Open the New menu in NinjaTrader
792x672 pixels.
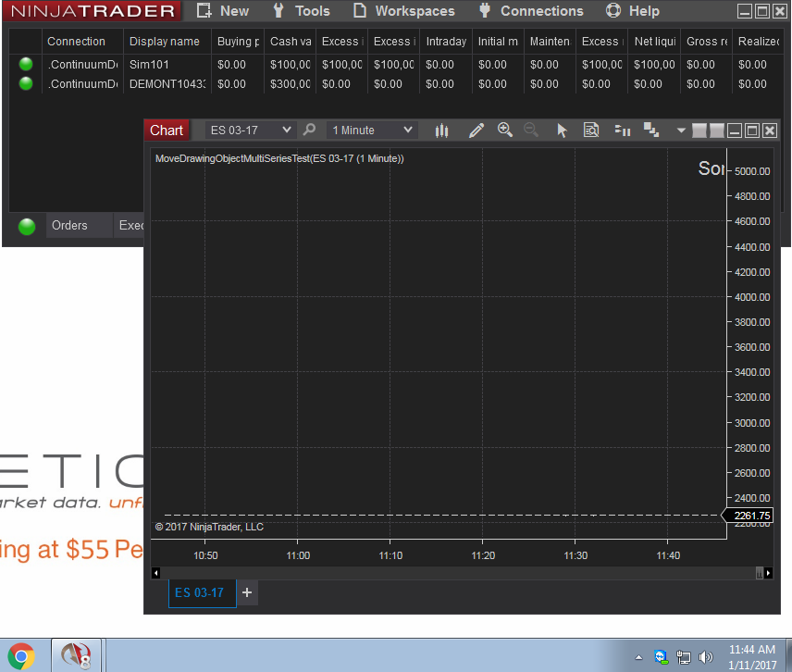[223, 10]
